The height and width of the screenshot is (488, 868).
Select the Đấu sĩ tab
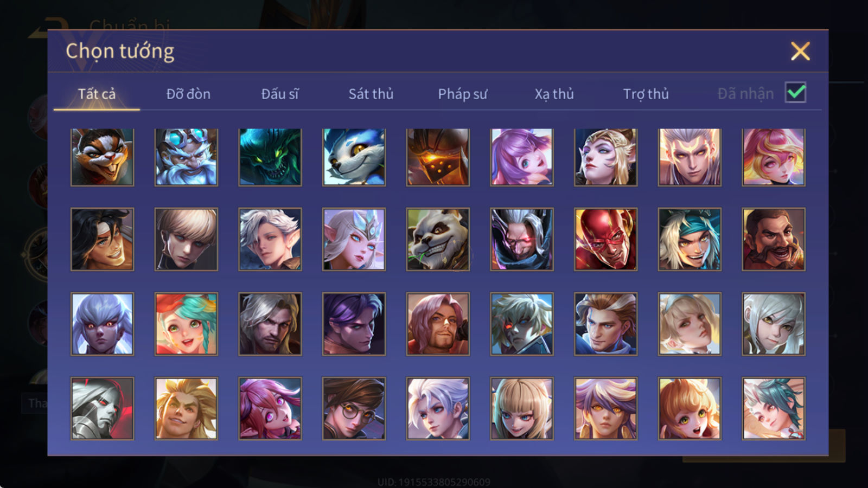coord(279,94)
